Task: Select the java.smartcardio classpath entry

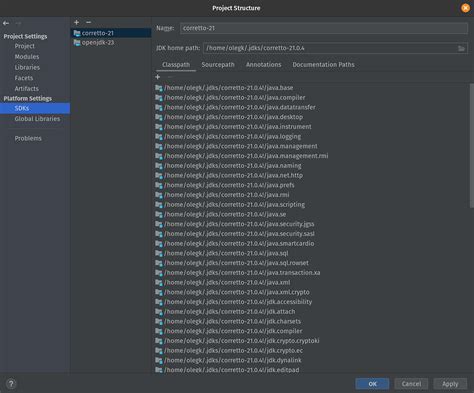Action: tap(235, 244)
